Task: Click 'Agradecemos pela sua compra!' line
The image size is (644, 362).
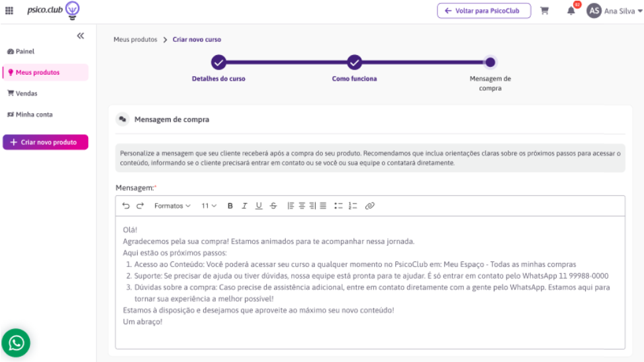Action: (x=269, y=241)
